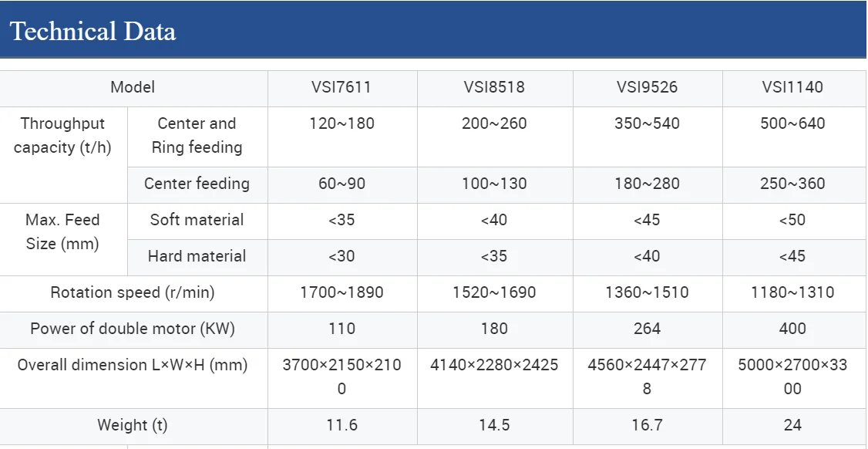Image resolution: width=868 pixels, height=449 pixels.
Task: Select the Model header cell
Action: (133, 87)
